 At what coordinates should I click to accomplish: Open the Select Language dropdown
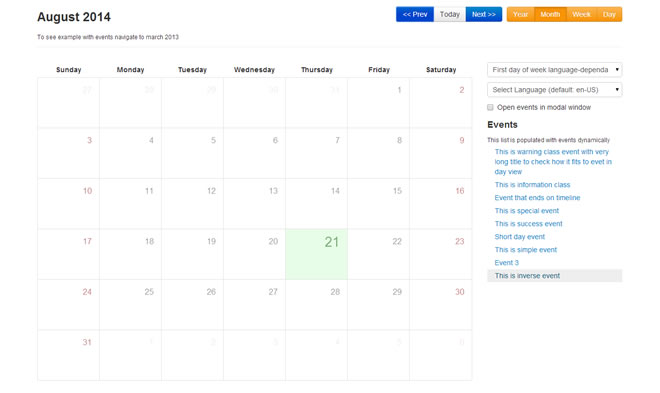click(554, 90)
